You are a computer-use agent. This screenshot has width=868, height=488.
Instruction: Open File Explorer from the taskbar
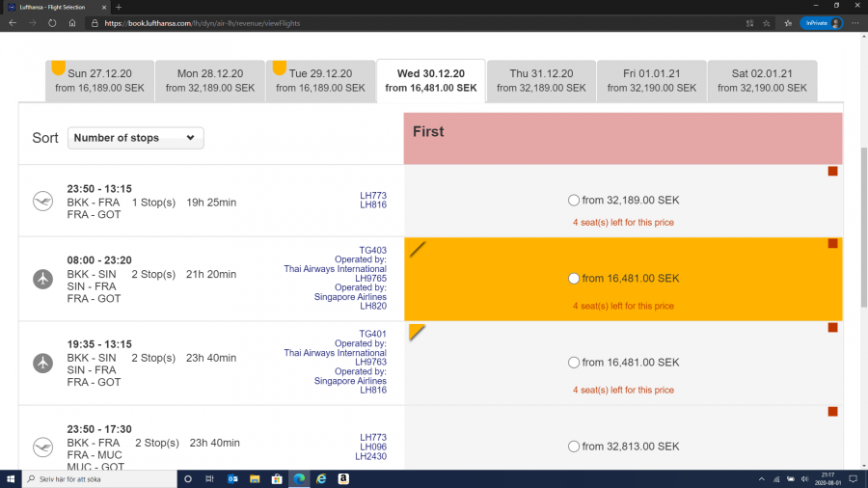[x=255, y=479]
